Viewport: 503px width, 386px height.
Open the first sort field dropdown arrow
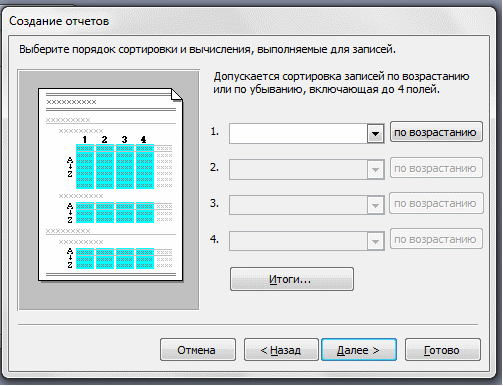click(x=375, y=134)
